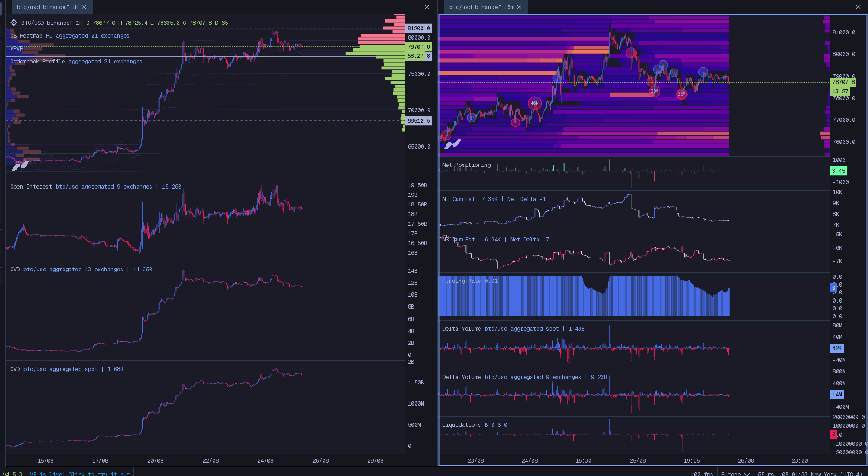Click the 'V5 is live! Click to try it out' link
868x476 pixels.
80,473
